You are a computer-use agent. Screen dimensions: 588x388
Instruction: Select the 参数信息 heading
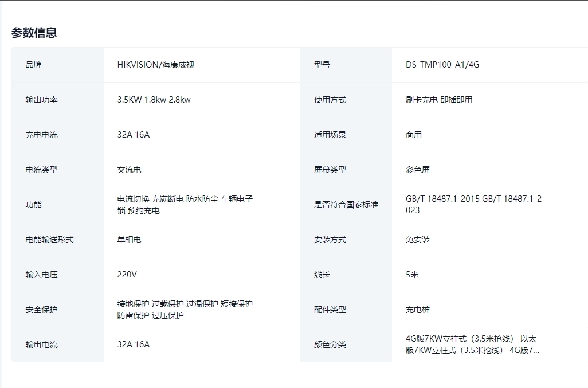click(34, 33)
